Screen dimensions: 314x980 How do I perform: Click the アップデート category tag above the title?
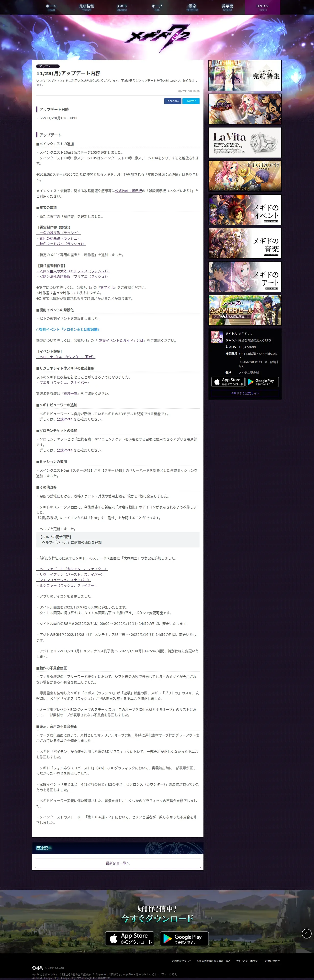pos(48,66)
